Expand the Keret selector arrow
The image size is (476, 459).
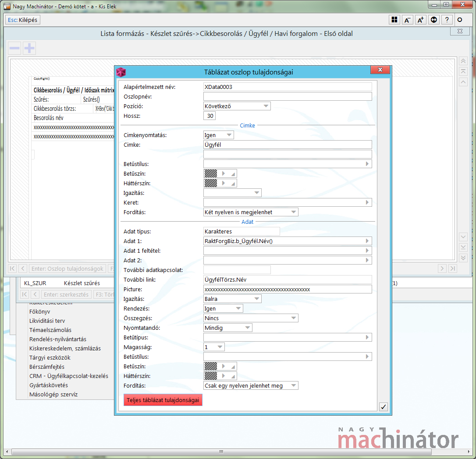(367, 202)
